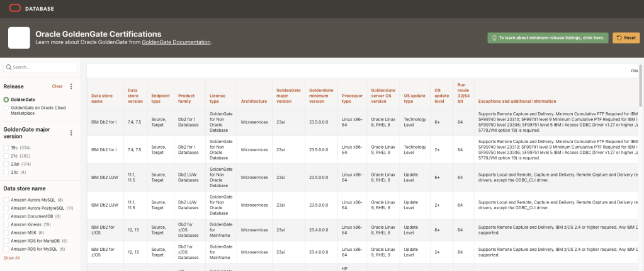Image resolution: width=644 pixels, height=271 pixels.
Task: Click the Architecture column header
Action: 254,101
